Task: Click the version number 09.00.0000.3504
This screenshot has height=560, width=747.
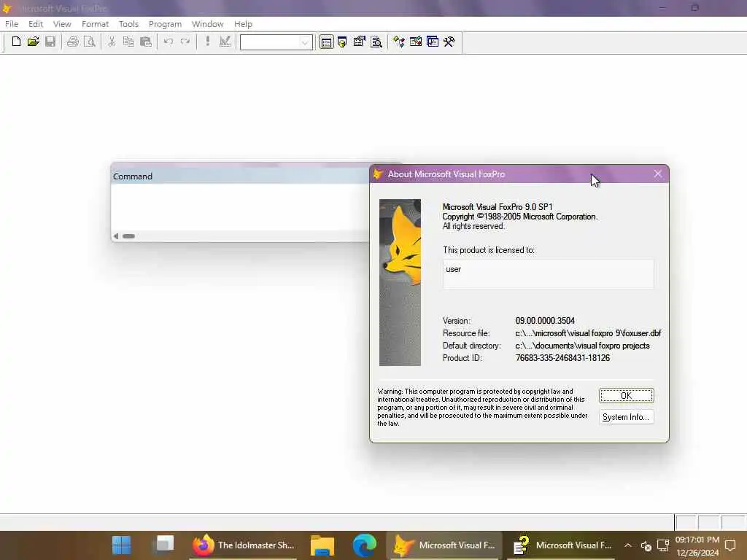Action: (545, 321)
